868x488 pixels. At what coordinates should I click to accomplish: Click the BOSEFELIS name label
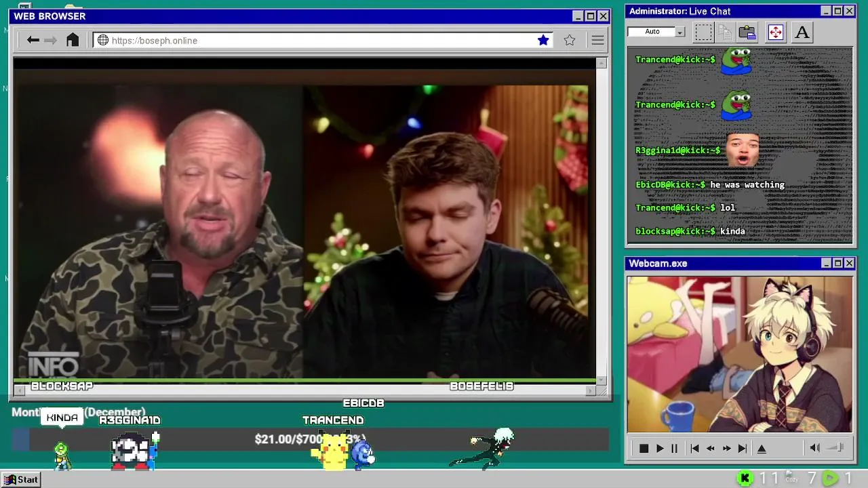pyautogui.click(x=481, y=386)
